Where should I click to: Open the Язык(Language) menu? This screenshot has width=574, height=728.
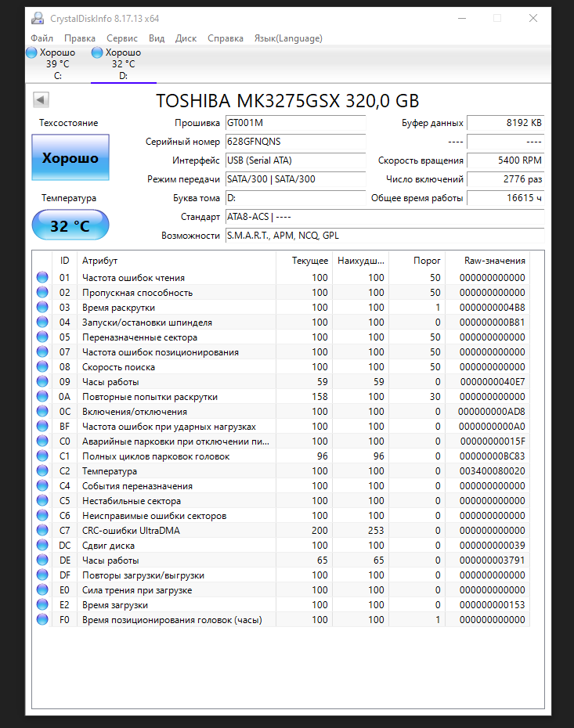288,38
